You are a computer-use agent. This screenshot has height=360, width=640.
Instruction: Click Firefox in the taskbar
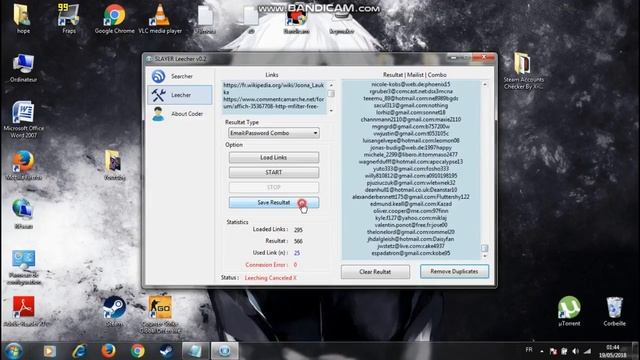pyautogui.click(x=108, y=351)
